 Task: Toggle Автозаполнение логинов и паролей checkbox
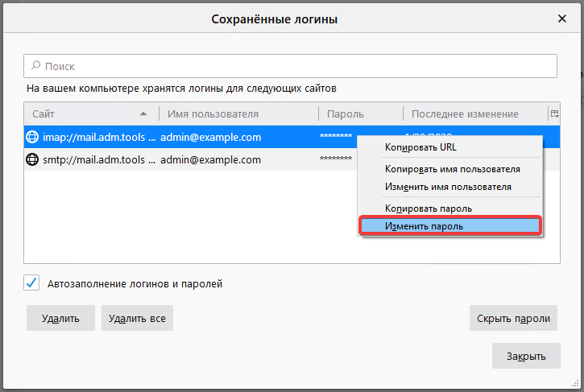click(31, 283)
